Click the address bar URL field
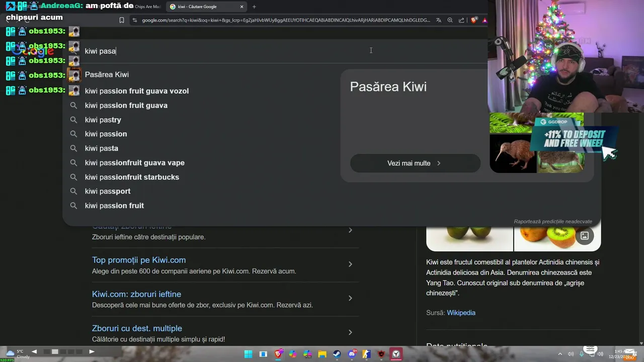This screenshot has height=362, width=644. tap(286, 20)
